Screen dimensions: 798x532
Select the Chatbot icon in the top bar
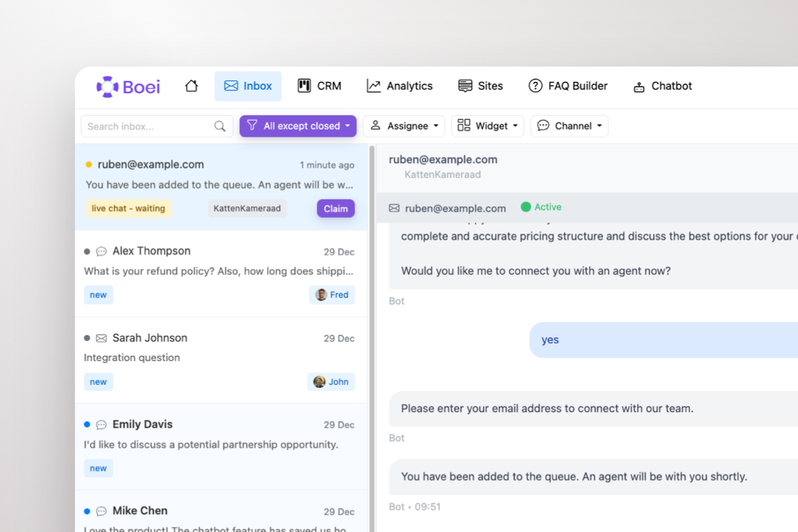(639, 85)
